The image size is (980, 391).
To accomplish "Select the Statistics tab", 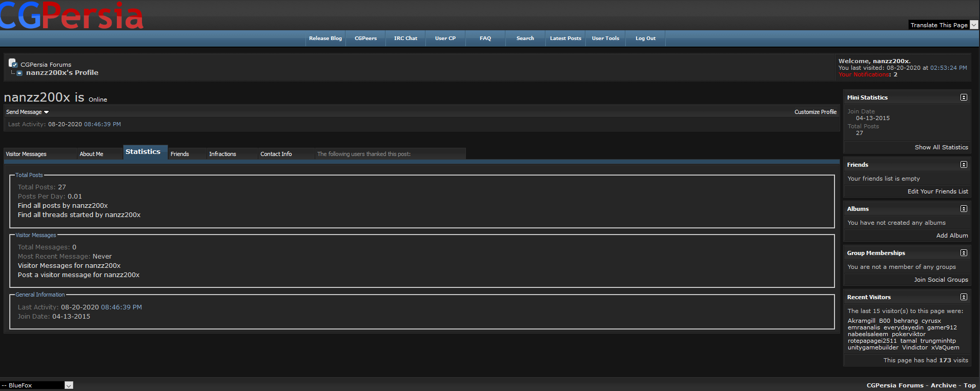I will click(x=146, y=152).
